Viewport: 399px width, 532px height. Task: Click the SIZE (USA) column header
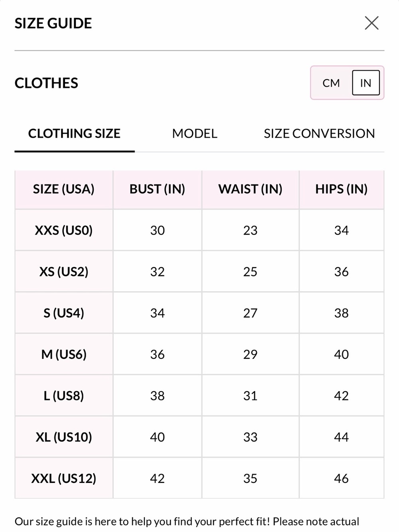(64, 189)
